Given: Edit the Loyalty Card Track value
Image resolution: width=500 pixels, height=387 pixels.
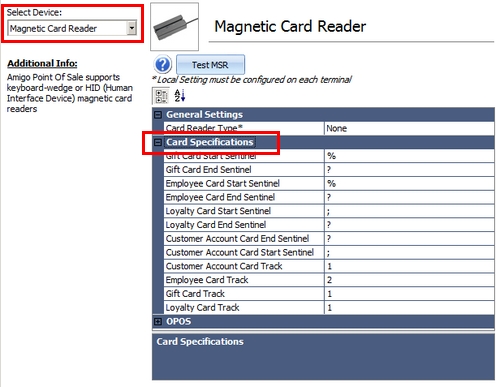Looking at the screenshot, I should point(409,307).
